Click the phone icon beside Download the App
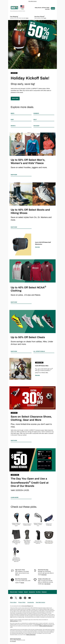 coord(35,571)
